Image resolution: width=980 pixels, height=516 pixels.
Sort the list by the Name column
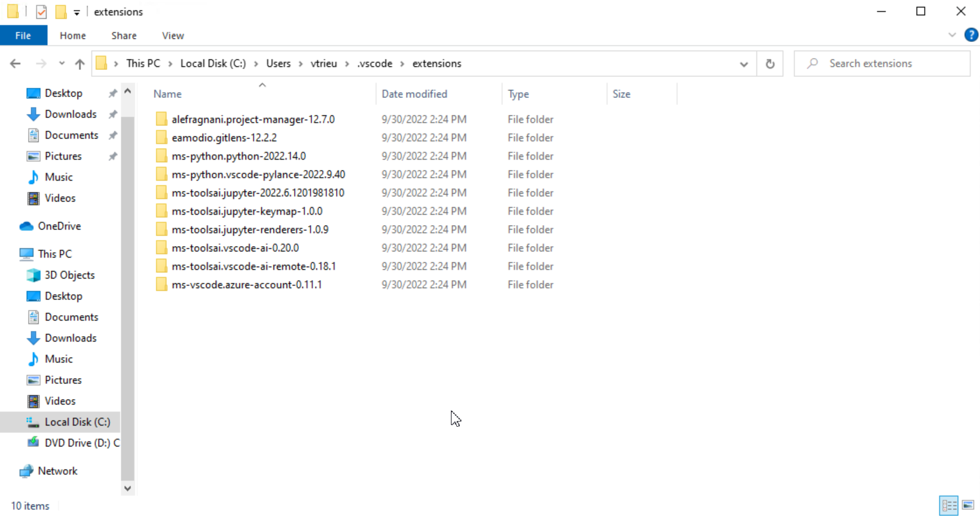click(167, 94)
